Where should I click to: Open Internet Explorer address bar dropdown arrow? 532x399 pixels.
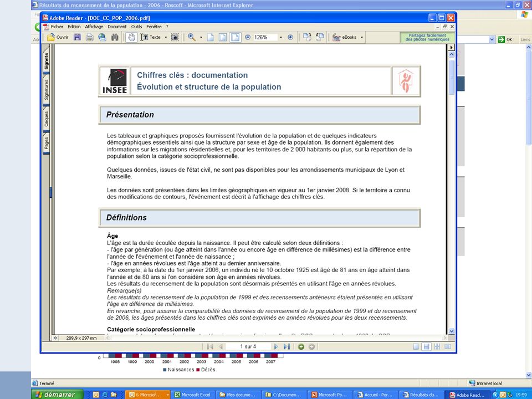pyautogui.click(x=492, y=39)
